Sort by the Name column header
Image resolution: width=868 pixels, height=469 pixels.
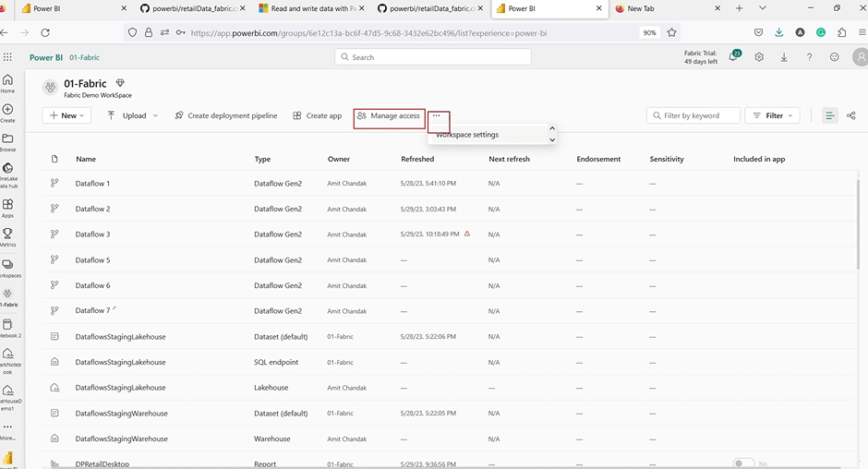(86, 159)
